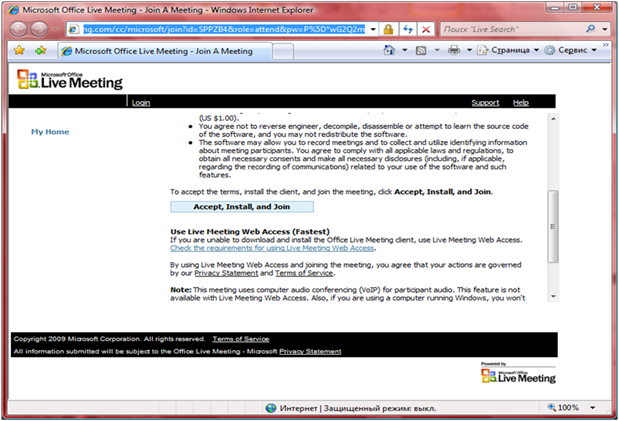
Task: Open footer Terms of Service link
Action: click(x=241, y=339)
